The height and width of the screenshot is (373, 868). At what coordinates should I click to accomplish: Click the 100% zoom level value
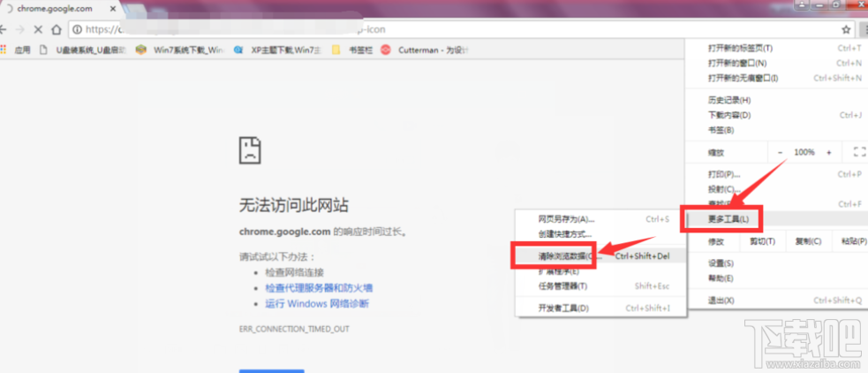tap(804, 152)
